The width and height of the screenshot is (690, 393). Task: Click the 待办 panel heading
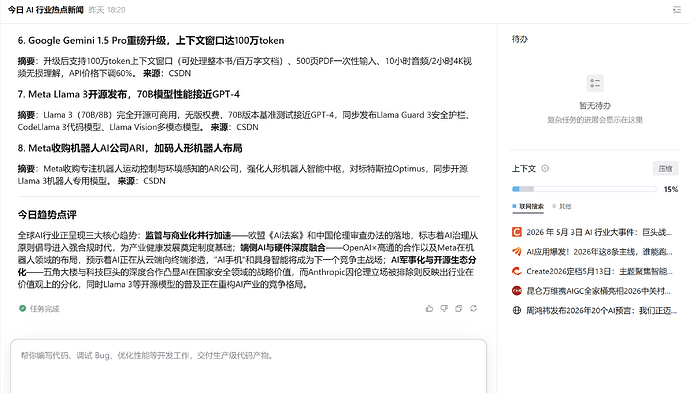click(x=520, y=39)
